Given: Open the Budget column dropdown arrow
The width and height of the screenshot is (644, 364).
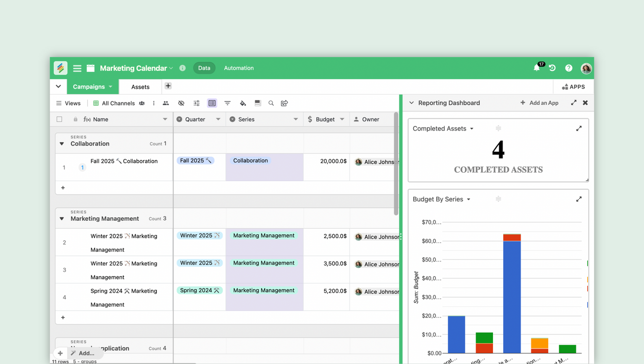Looking at the screenshot, I should (342, 119).
